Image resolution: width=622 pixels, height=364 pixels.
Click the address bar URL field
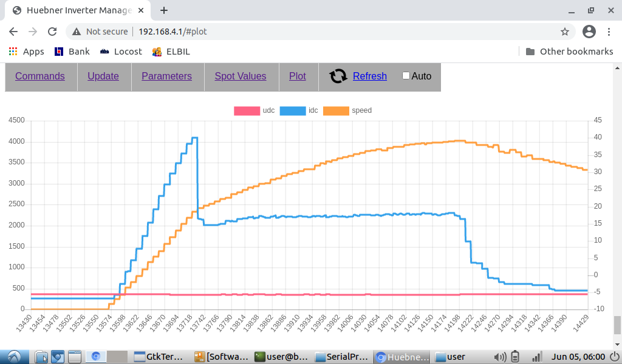click(304, 32)
